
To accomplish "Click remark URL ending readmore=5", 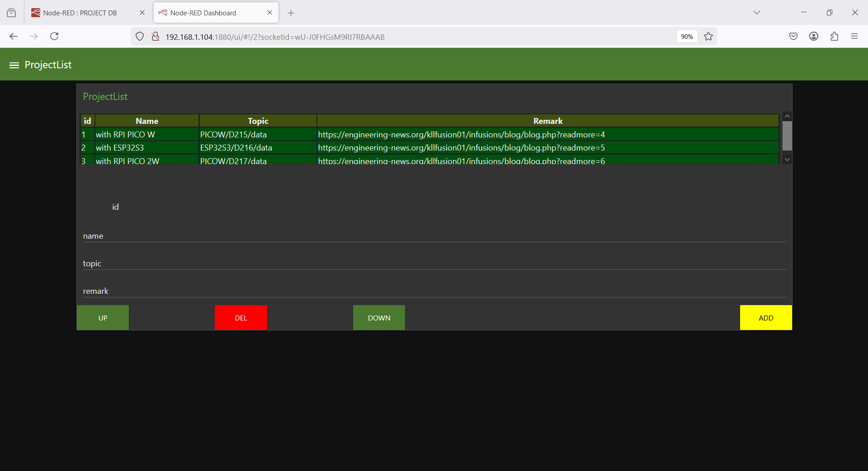I will point(461,148).
